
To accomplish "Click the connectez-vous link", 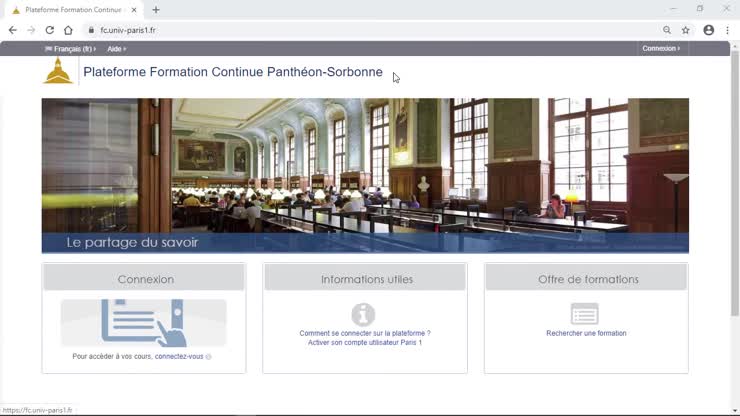I will click(179, 356).
